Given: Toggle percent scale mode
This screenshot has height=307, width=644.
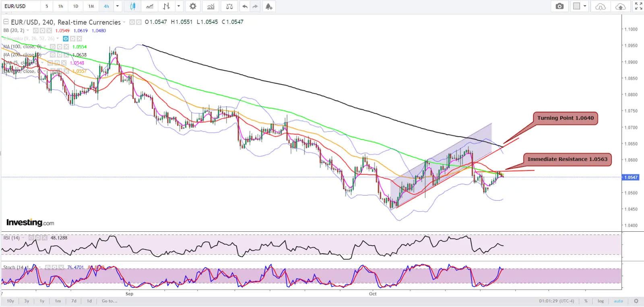Looking at the screenshot, I should [586, 301].
